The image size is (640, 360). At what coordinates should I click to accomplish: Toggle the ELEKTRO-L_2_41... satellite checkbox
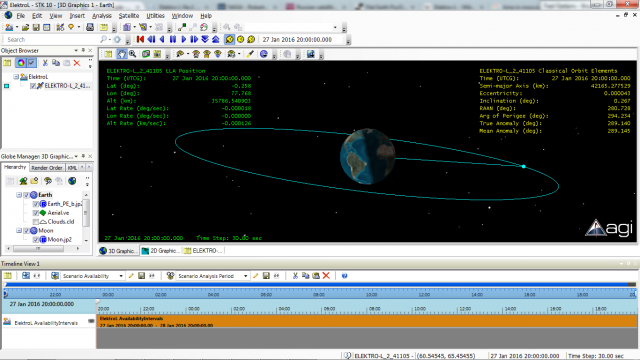pyautogui.click(x=33, y=86)
